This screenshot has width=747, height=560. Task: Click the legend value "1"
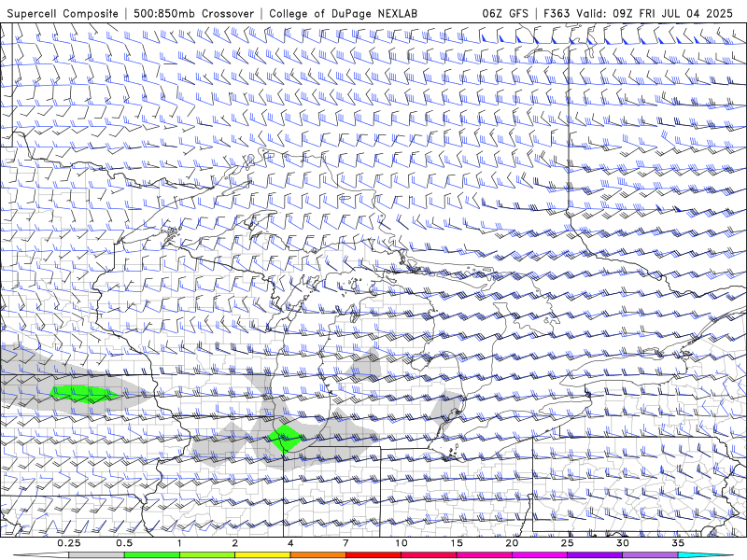coord(179,543)
